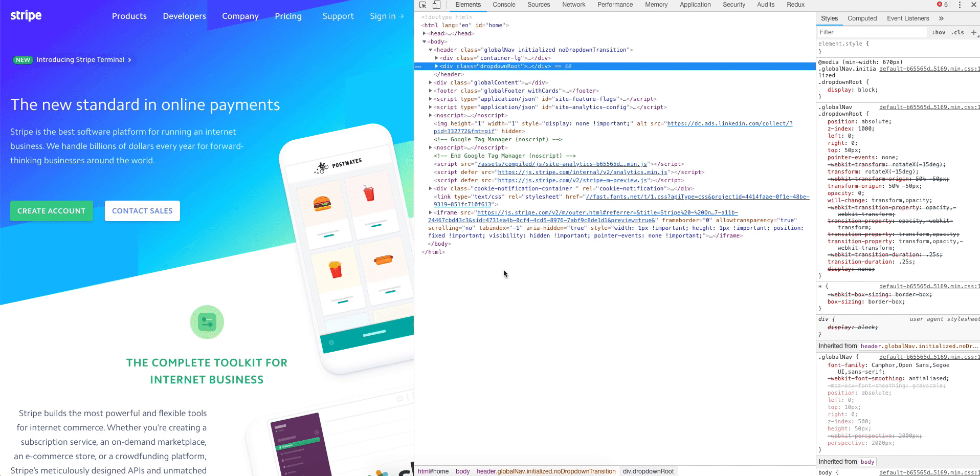
Task: Collapse the body element node
Action: (x=425, y=41)
